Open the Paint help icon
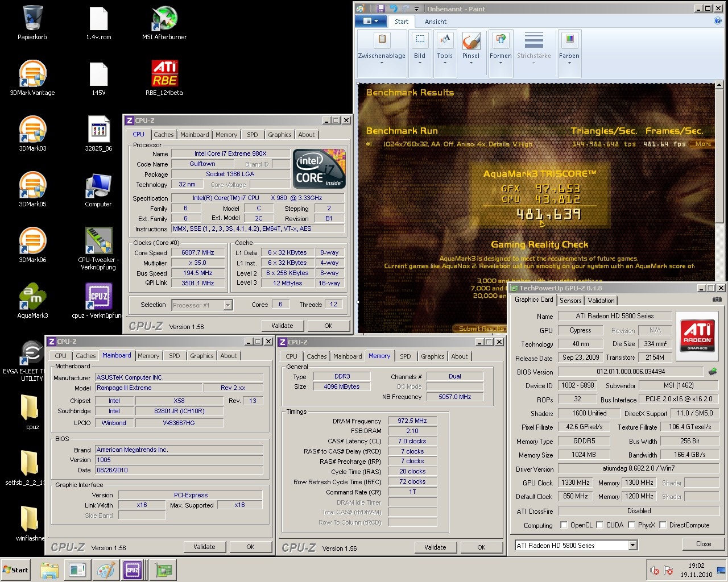The image size is (728, 582). tap(717, 21)
